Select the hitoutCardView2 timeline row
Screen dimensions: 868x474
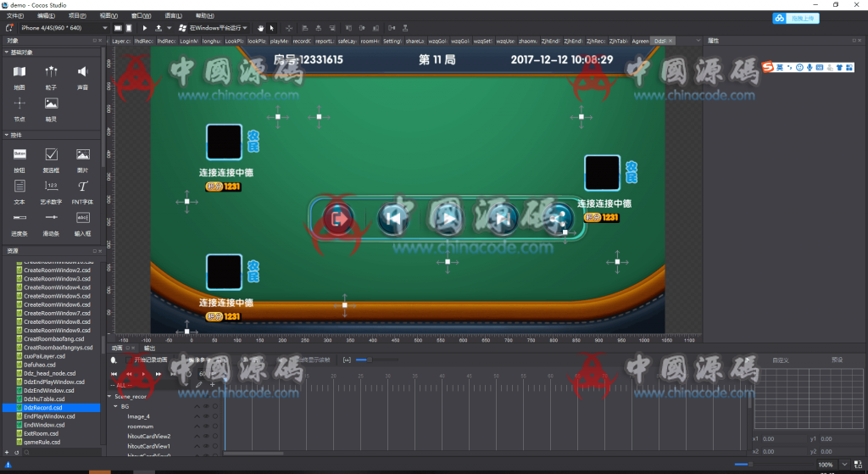[149, 437]
